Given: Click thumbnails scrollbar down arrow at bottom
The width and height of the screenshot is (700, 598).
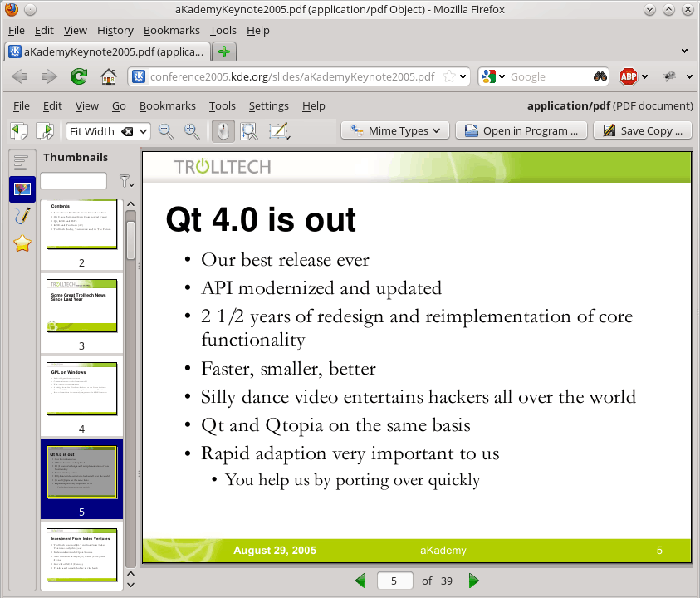Looking at the screenshot, I should click(x=131, y=585).
